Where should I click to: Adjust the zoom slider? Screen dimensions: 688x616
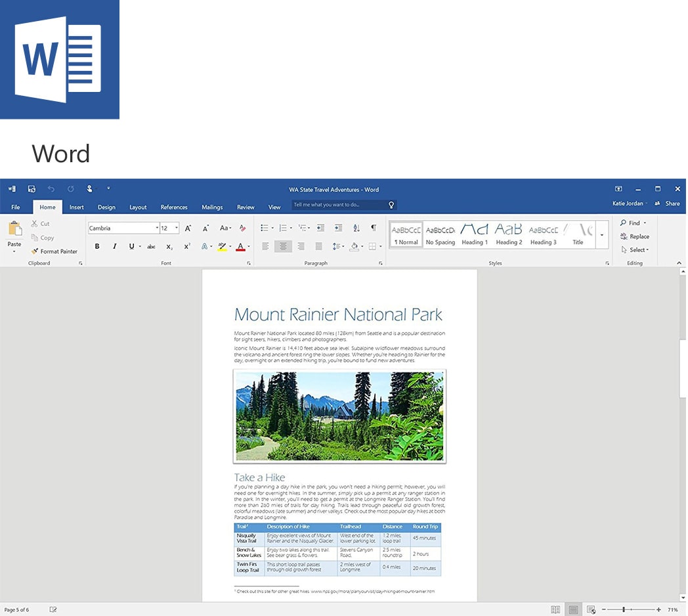[x=624, y=609]
